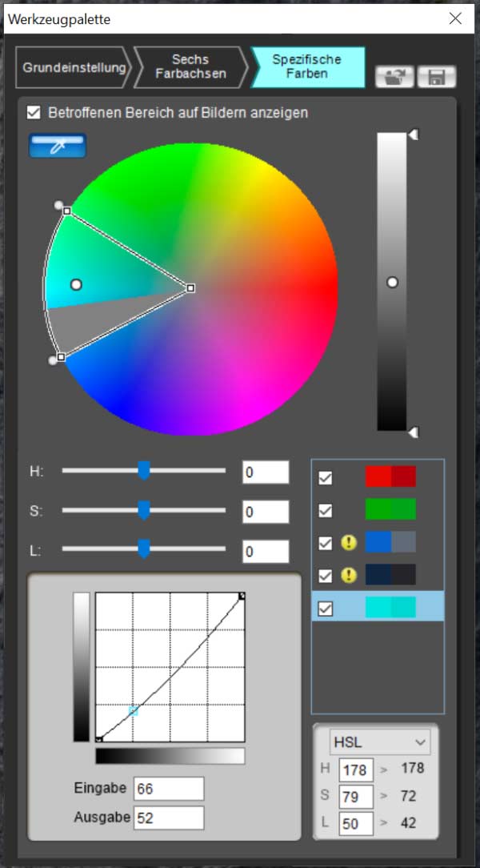
Task: Click the white triangle at the bottom of the brightness bar
Action: [x=413, y=432]
